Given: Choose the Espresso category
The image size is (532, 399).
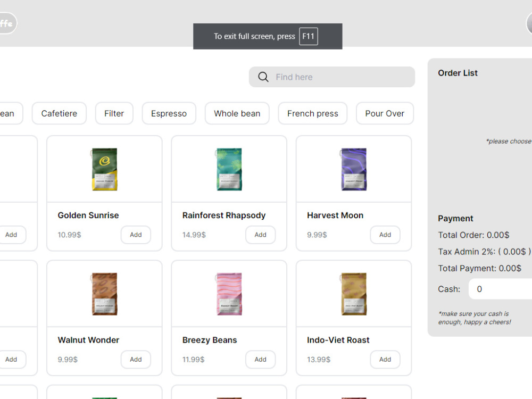Looking at the screenshot, I should click(169, 113).
